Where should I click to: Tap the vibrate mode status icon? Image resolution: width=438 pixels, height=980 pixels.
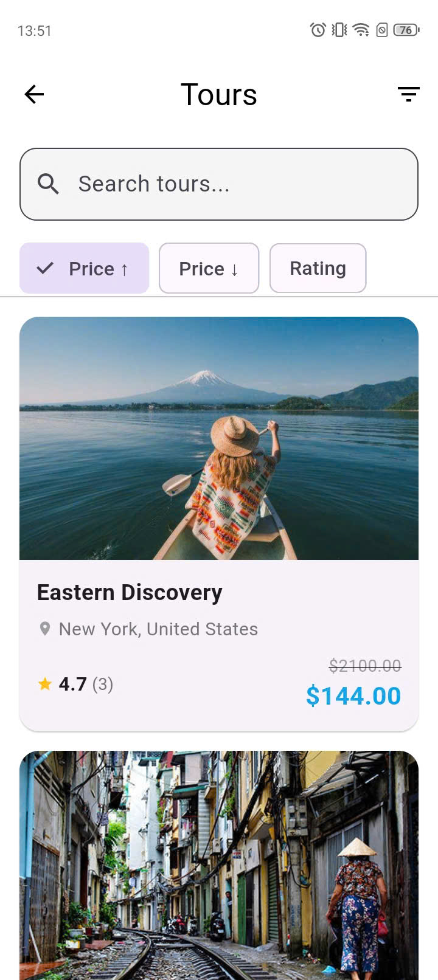[x=339, y=30]
